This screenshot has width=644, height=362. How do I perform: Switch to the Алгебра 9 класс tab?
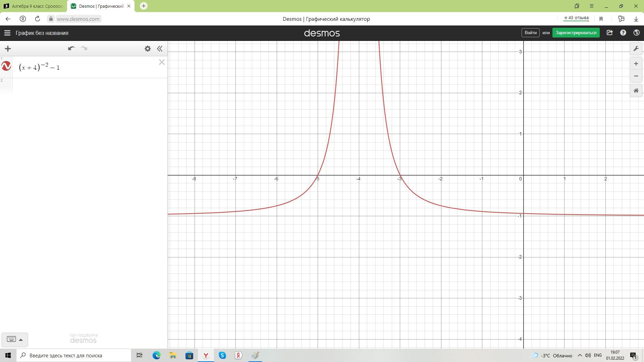(x=34, y=6)
